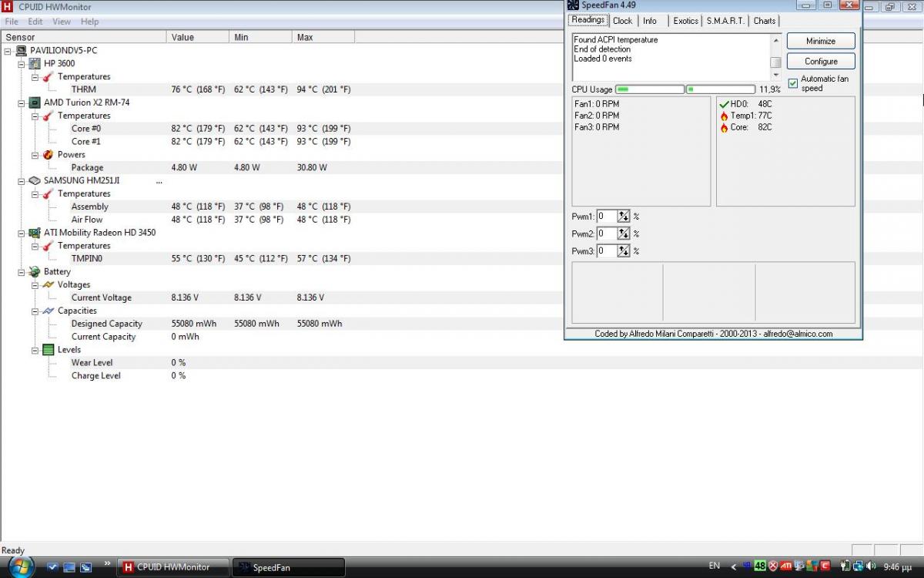Viewport: 924px width, 578px height.
Task: Open the Help menu in HWMonitor
Action: point(90,22)
